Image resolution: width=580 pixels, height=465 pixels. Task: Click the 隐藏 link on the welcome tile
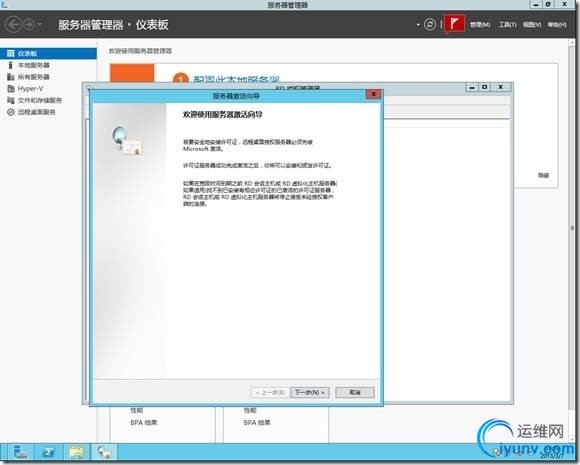543,175
